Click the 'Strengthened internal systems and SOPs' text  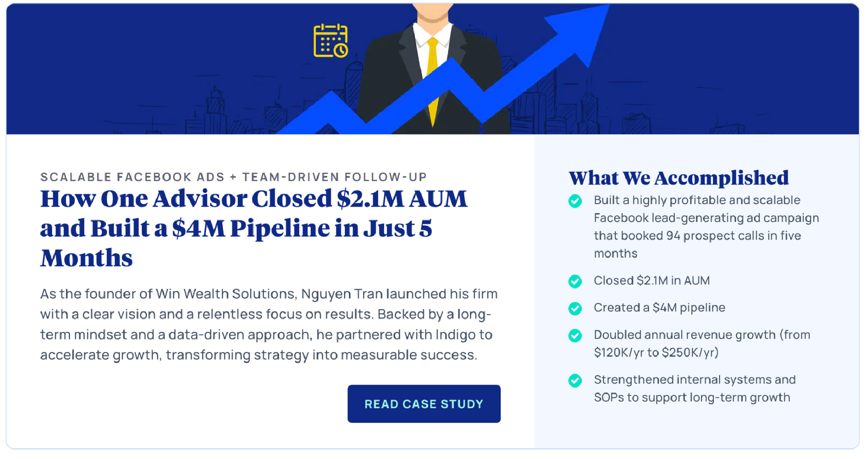694,388
